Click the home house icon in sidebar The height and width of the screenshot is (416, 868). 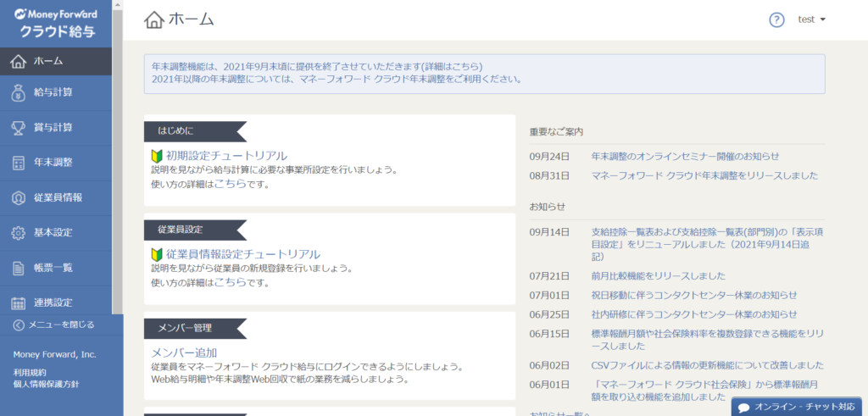point(19,61)
